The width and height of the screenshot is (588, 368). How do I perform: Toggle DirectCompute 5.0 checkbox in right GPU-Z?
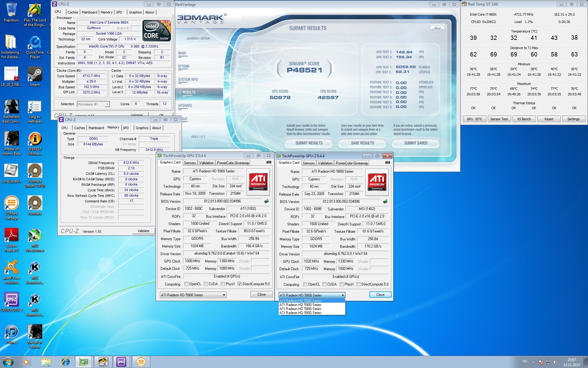(x=358, y=284)
